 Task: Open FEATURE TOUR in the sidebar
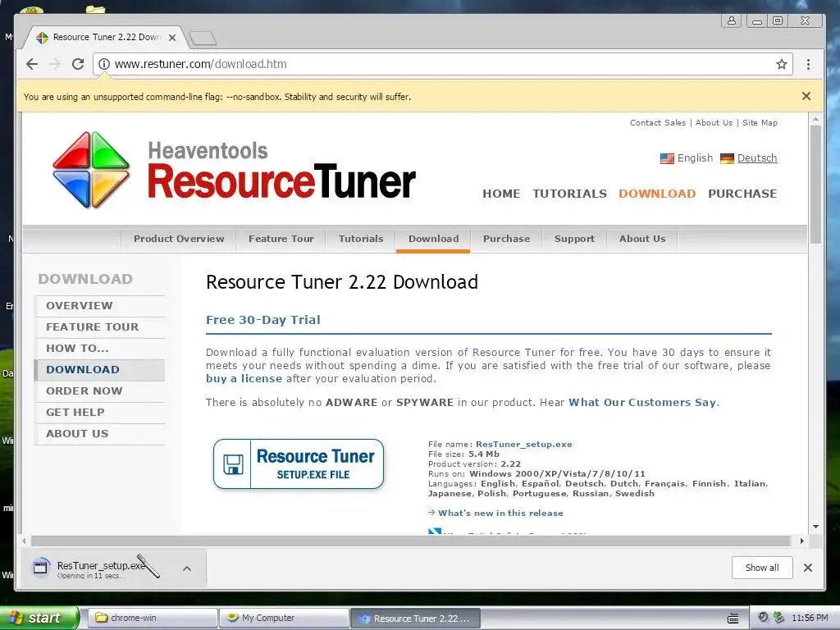(100, 327)
